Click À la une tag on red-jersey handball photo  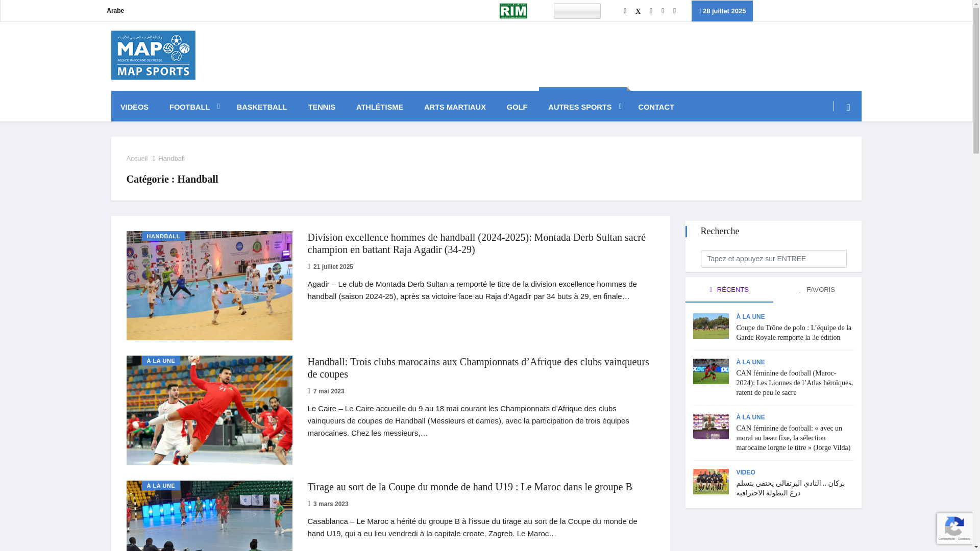click(x=161, y=361)
